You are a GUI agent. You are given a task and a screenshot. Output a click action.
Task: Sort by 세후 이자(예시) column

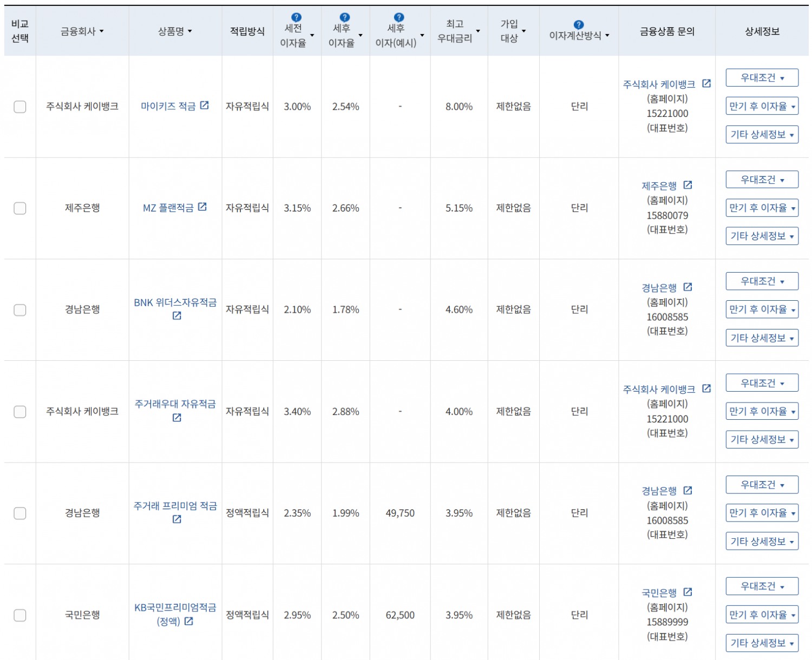point(400,35)
